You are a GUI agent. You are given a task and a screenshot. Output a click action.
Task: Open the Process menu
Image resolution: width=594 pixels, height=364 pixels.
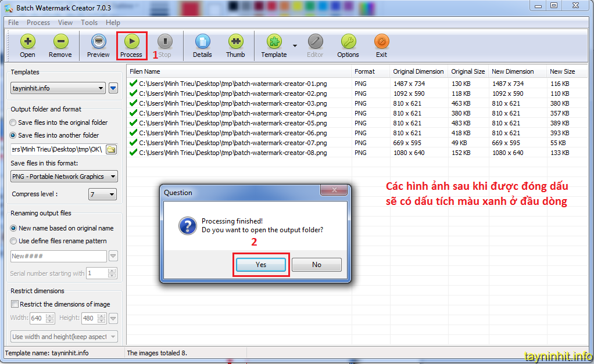click(38, 23)
